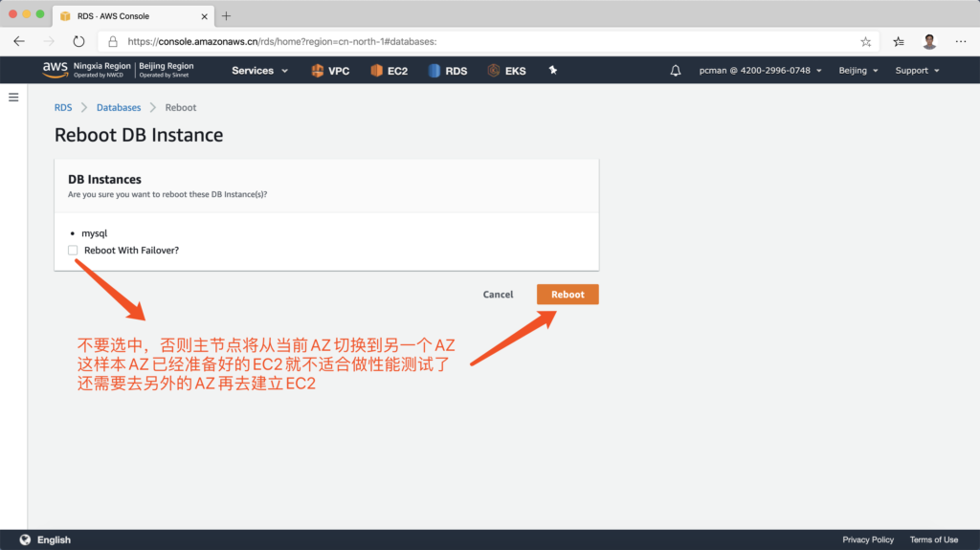Click the AWS logo in header
980x550 pixels.
coord(55,70)
